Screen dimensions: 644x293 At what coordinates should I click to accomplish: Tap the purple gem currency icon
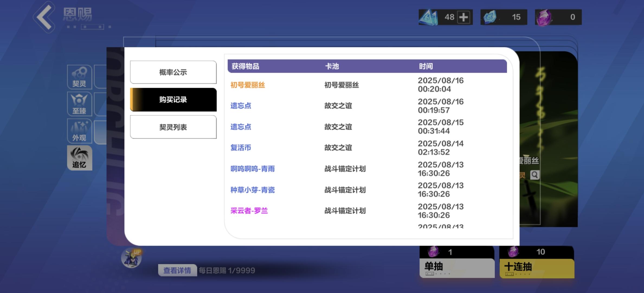tap(544, 17)
